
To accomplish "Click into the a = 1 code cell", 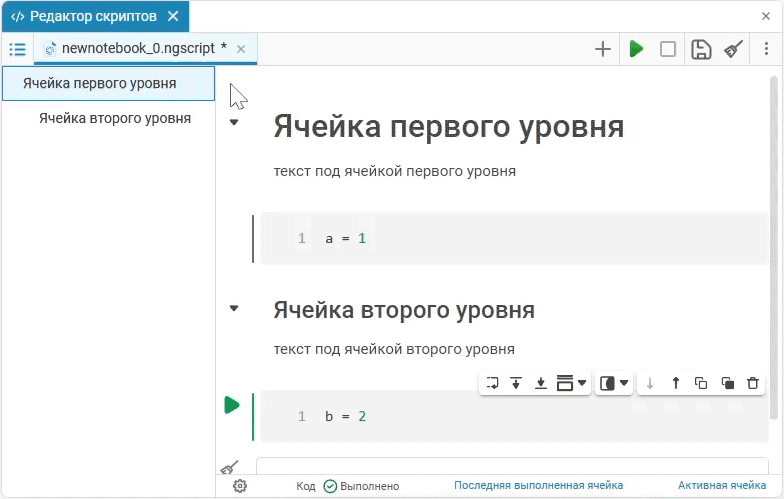I will click(514, 238).
